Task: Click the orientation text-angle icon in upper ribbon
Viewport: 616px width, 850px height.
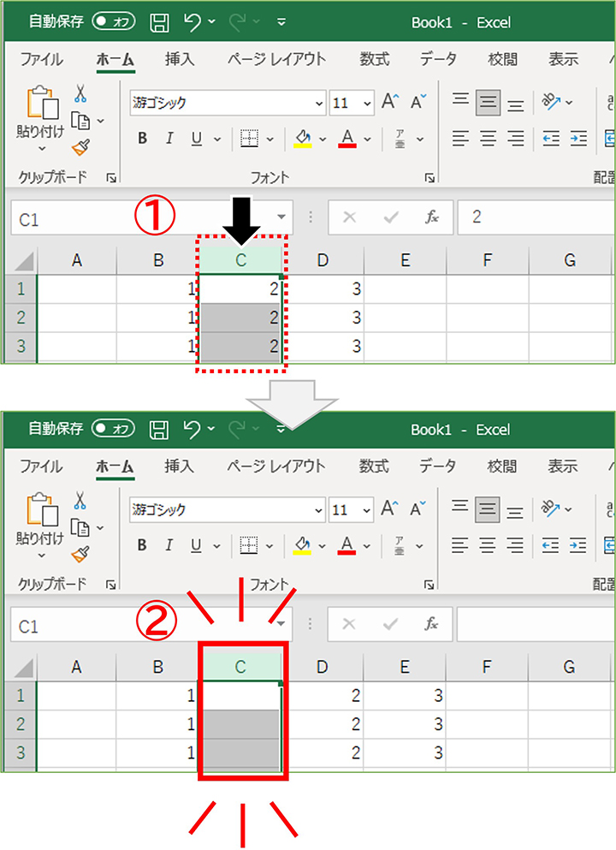Action: pyautogui.click(x=551, y=103)
